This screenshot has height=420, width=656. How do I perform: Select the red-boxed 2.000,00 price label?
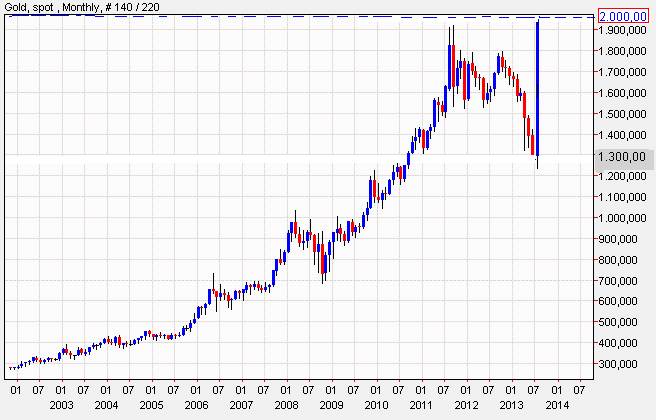623,16
